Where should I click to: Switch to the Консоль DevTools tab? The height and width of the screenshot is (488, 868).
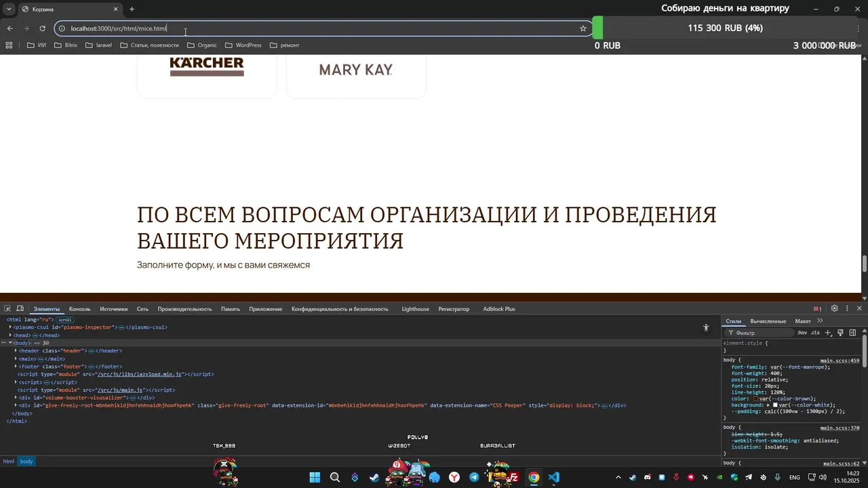click(79, 309)
